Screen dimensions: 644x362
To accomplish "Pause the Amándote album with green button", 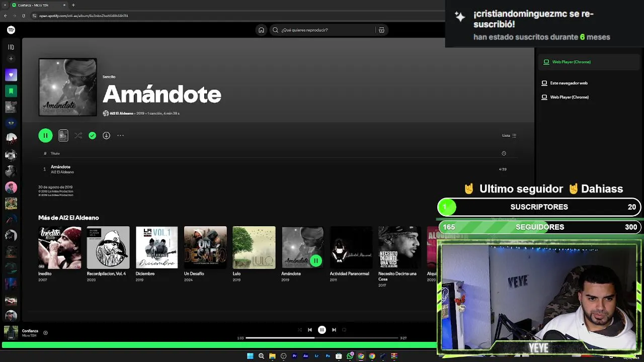I will point(45,135).
